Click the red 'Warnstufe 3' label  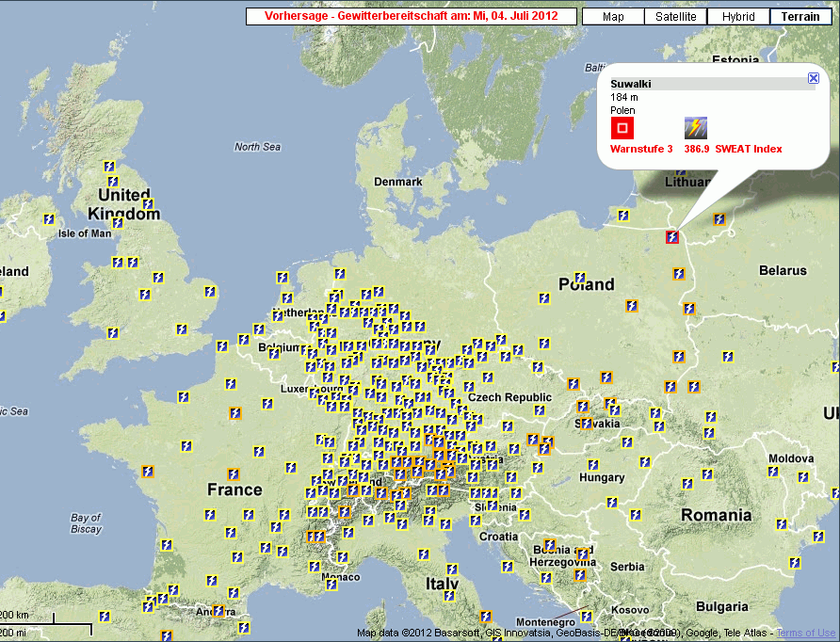pos(641,149)
